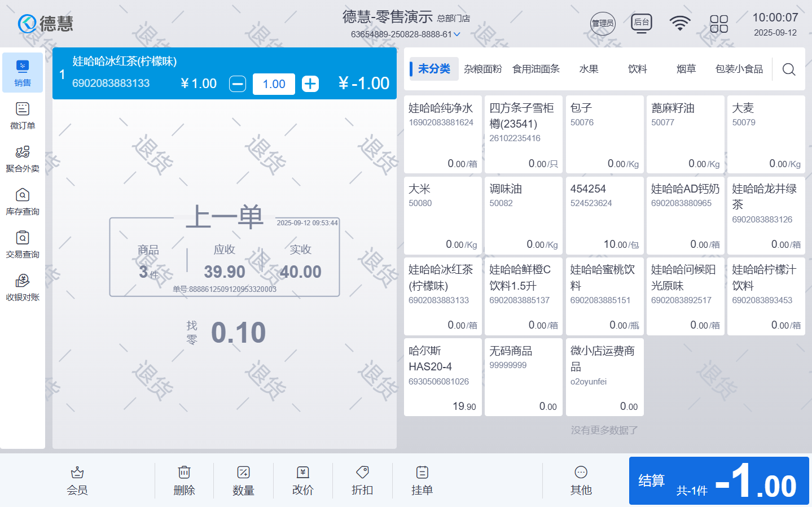Click the 没有更多数据了 footer text
812x507 pixels.
604,430
